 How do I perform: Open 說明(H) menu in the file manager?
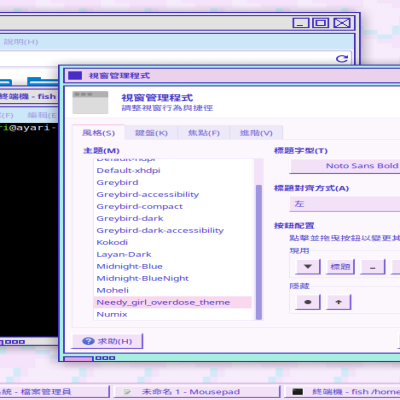21,42
